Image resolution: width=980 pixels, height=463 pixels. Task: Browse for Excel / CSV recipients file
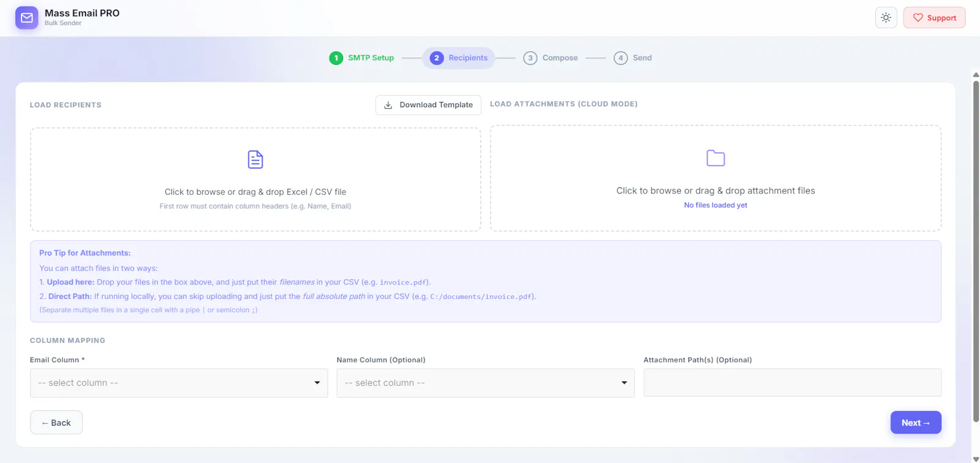(x=255, y=179)
